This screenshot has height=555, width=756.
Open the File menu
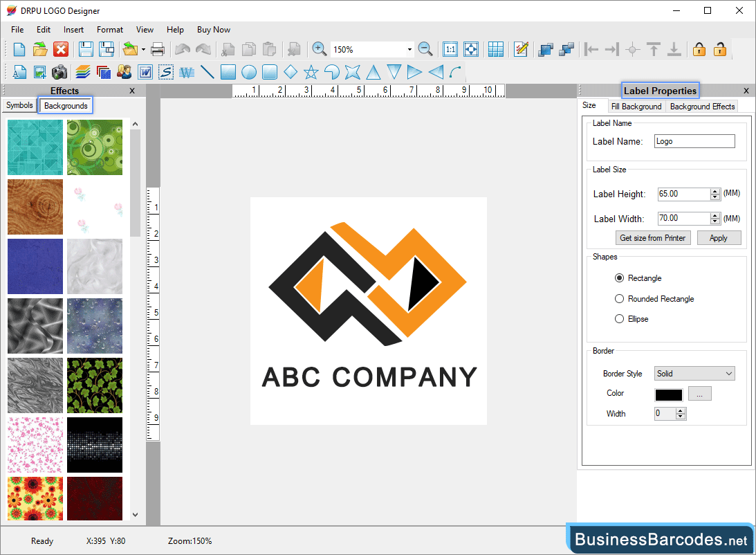coord(17,30)
